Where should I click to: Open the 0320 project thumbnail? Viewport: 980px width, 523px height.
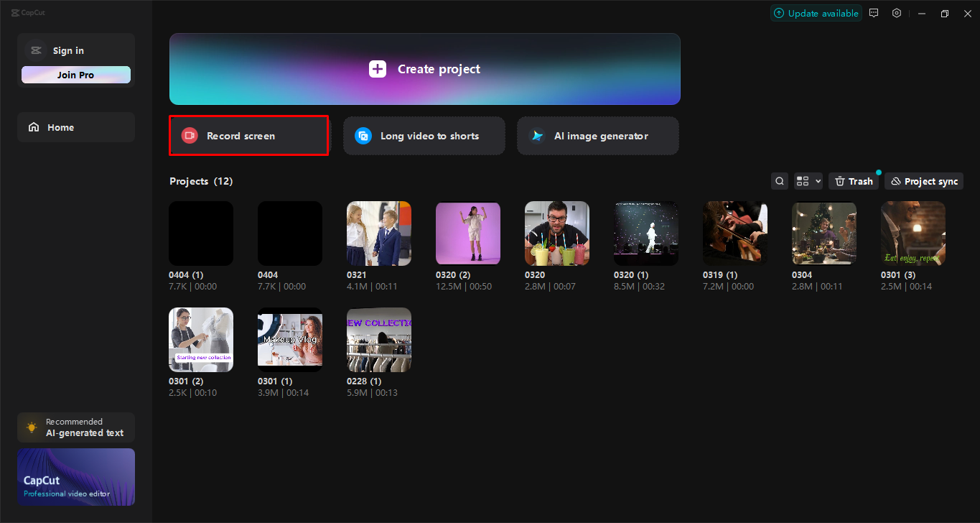pos(557,233)
